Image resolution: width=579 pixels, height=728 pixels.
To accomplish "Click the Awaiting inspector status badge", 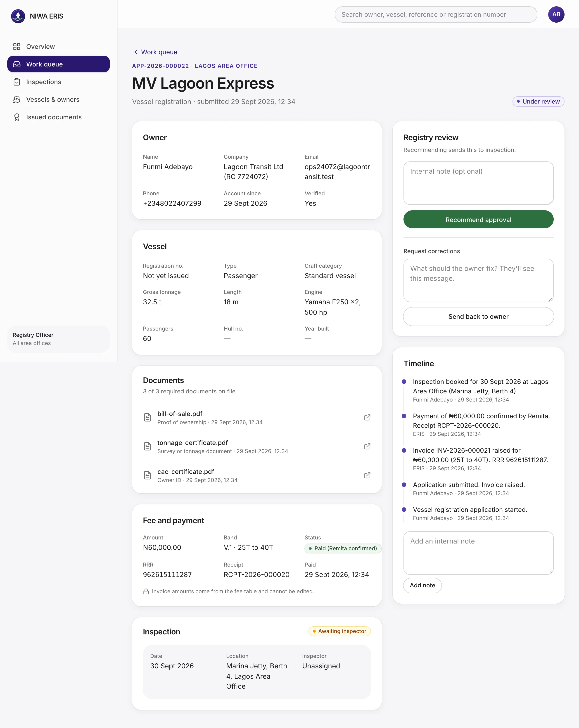I will [339, 631].
